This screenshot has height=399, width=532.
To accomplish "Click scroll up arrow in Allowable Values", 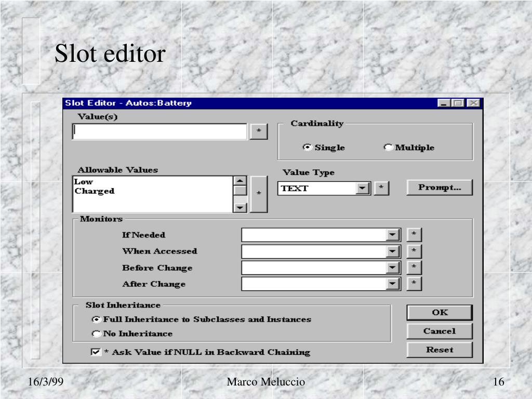I will [x=240, y=181].
